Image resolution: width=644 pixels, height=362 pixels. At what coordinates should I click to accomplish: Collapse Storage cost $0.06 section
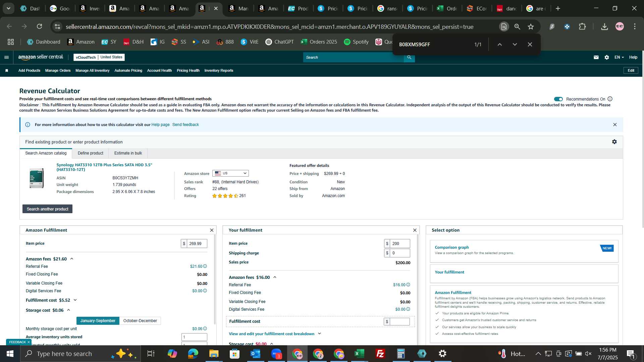pyautogui.click(x=68, y=310)
